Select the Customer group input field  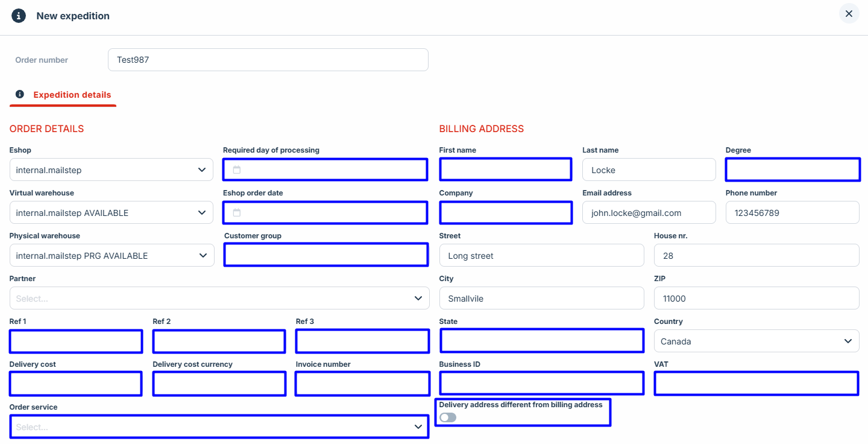pos(325,255)
